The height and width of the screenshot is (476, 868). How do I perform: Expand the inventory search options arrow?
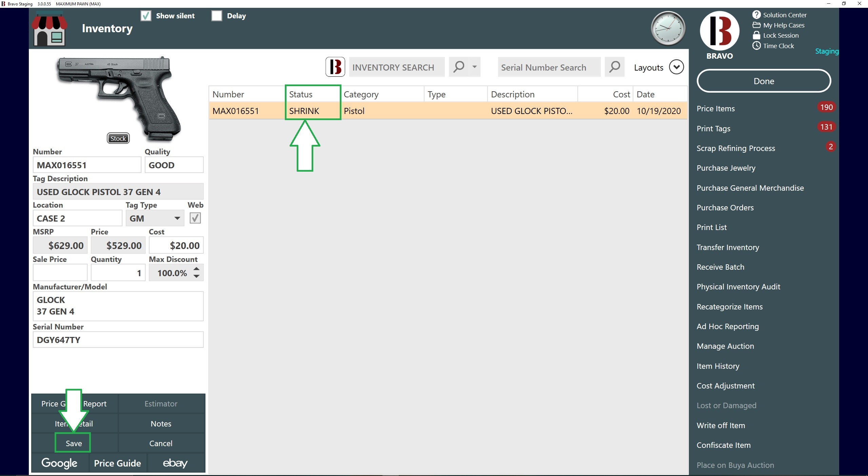[x=474, y=67]
